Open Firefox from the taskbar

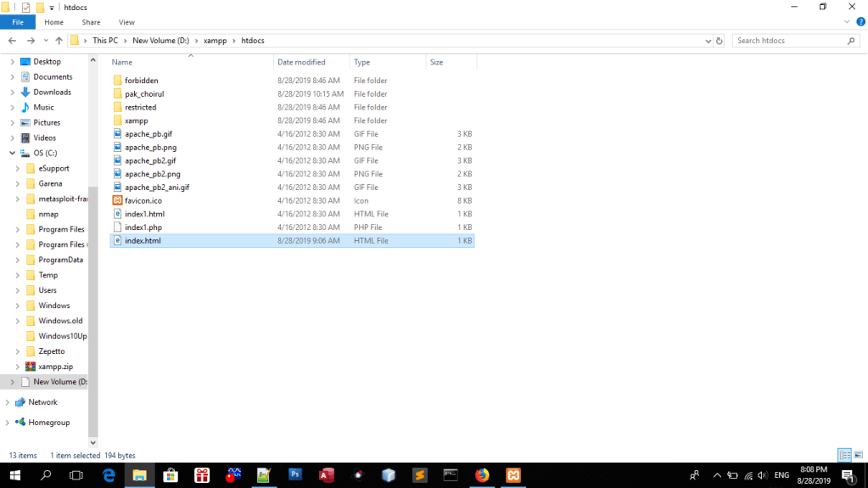pos(482,475)
